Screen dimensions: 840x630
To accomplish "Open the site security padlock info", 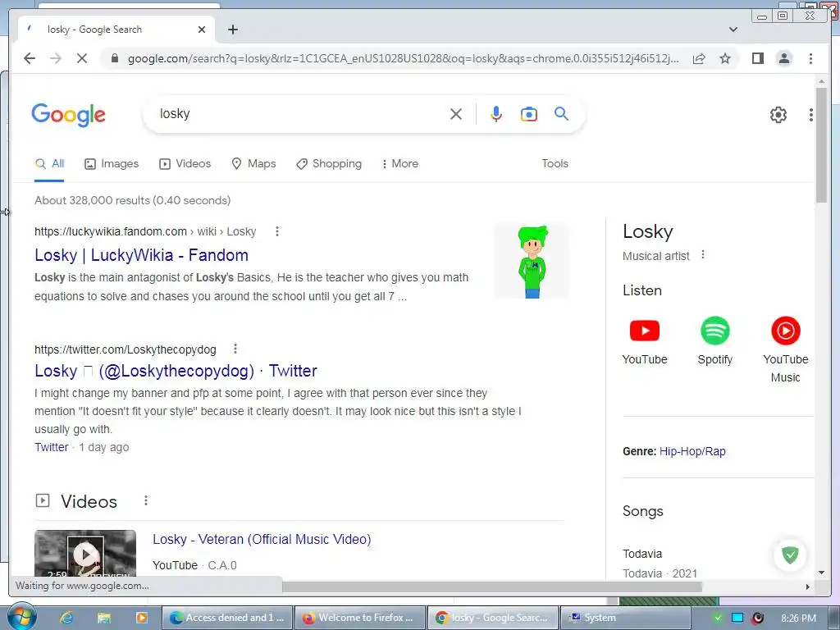I will pos(114,58).
